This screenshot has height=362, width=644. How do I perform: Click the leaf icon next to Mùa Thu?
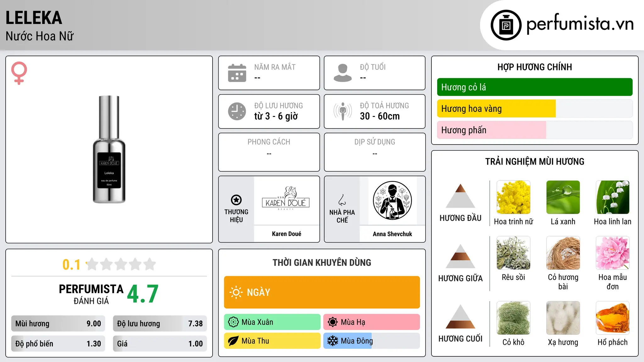233,341
